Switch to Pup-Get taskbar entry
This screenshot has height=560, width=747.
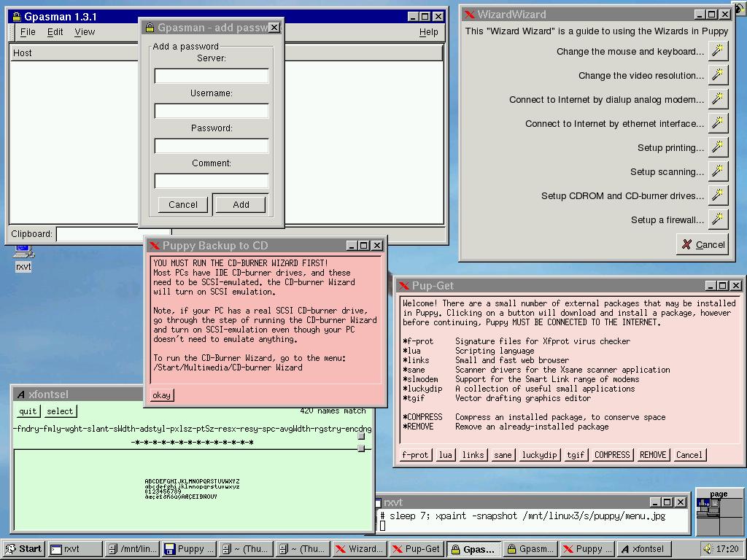[x=417, y=548]
